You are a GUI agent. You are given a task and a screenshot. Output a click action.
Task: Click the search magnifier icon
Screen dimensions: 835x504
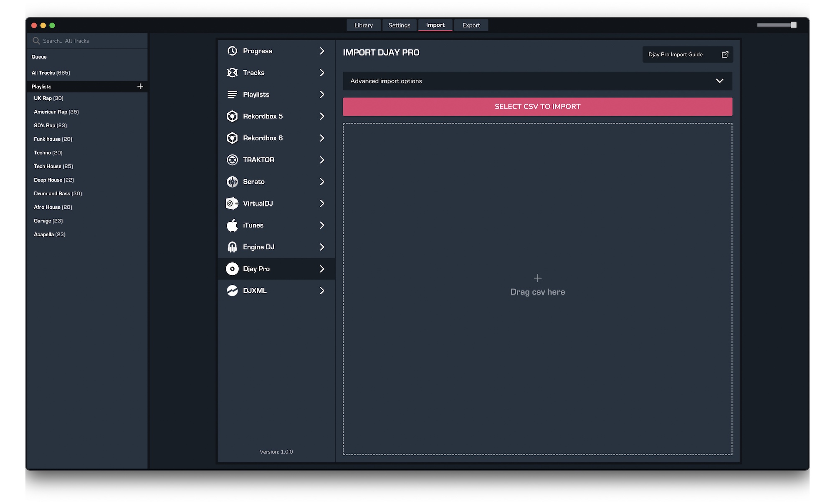pyautogui.click(x=36, y=41)
